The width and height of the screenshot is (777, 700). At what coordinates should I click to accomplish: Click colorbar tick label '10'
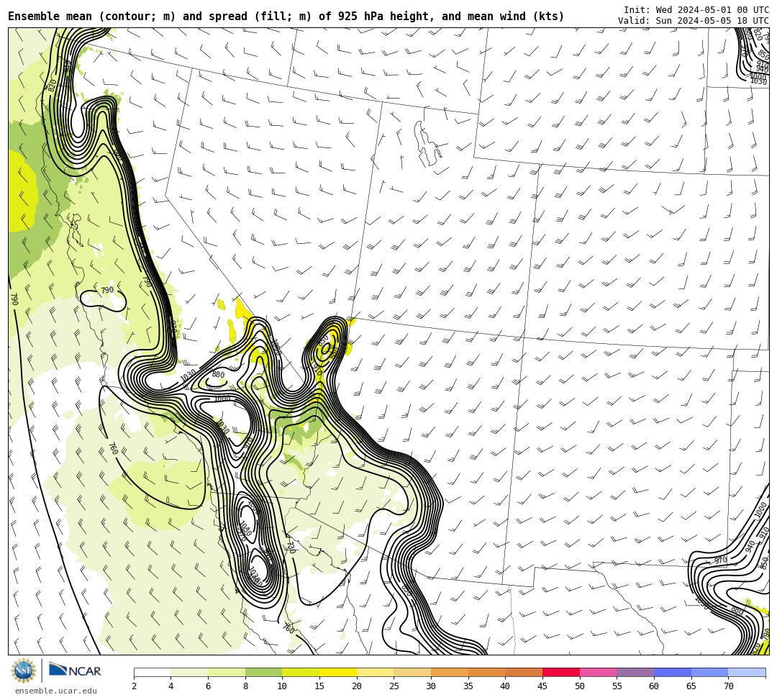click(283, 686)
